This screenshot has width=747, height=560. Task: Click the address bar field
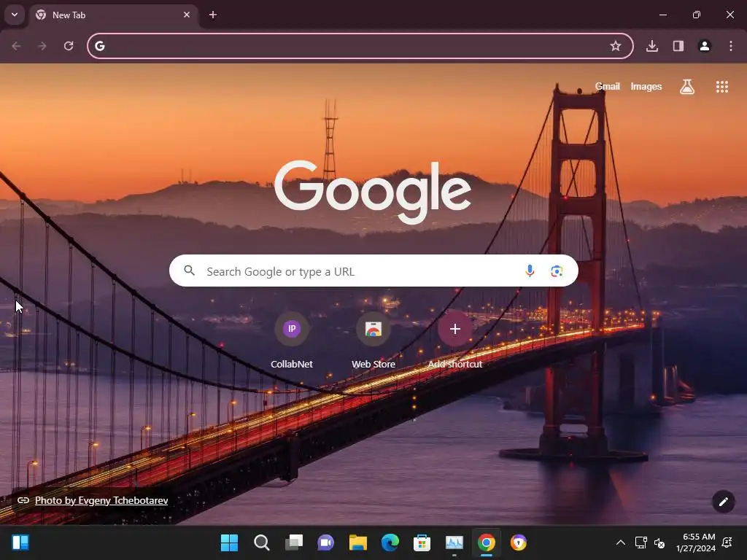[360, 46]
